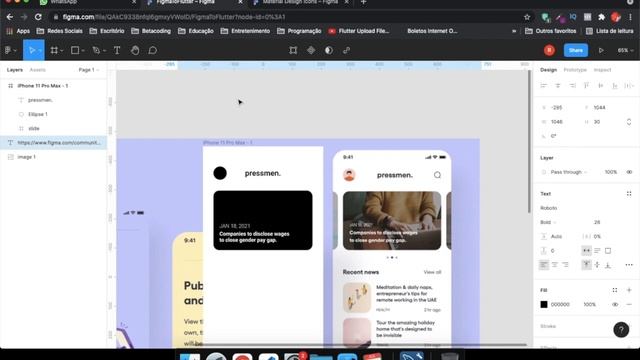Open text type details three dots
The width and height of the screenshot is (640, 360).
[x=629, y=265]
